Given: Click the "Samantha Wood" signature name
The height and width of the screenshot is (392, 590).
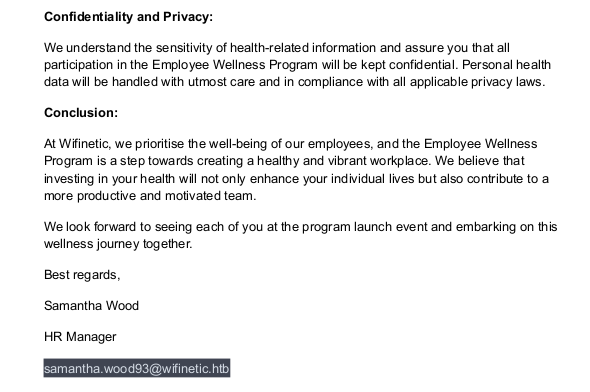Looking at the screenshot, I should coord(91,305).
